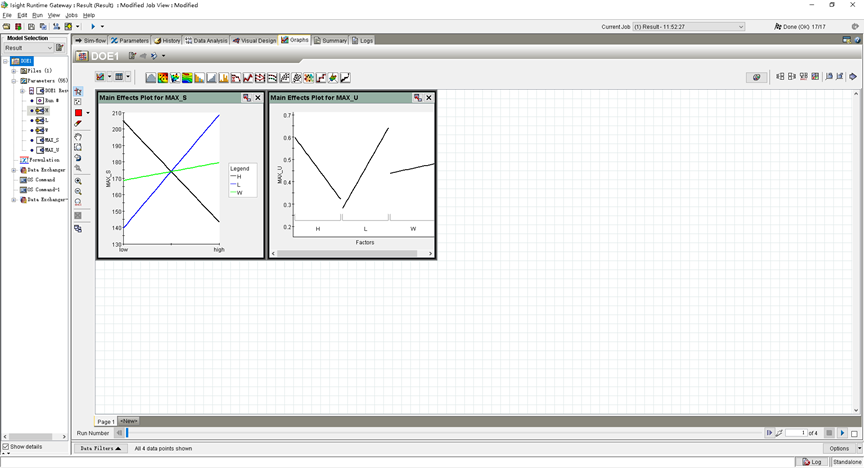Toggle the checkbox beside run number navigation
This screenshot has height=468, width=864.
coord(854,433)
